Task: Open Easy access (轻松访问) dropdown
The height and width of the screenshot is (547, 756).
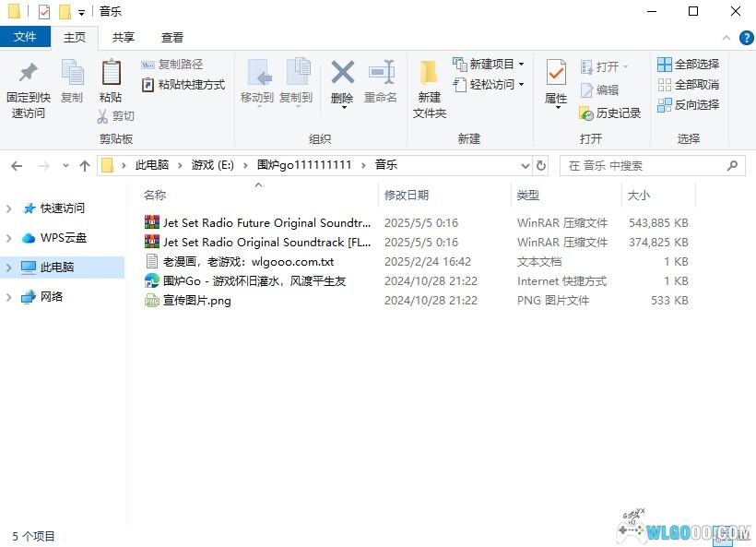Action: (489, 85)
